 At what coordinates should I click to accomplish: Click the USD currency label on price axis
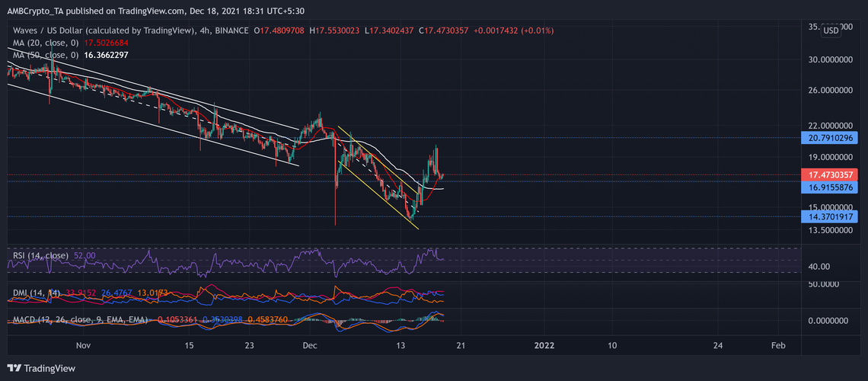click(831, 30)
